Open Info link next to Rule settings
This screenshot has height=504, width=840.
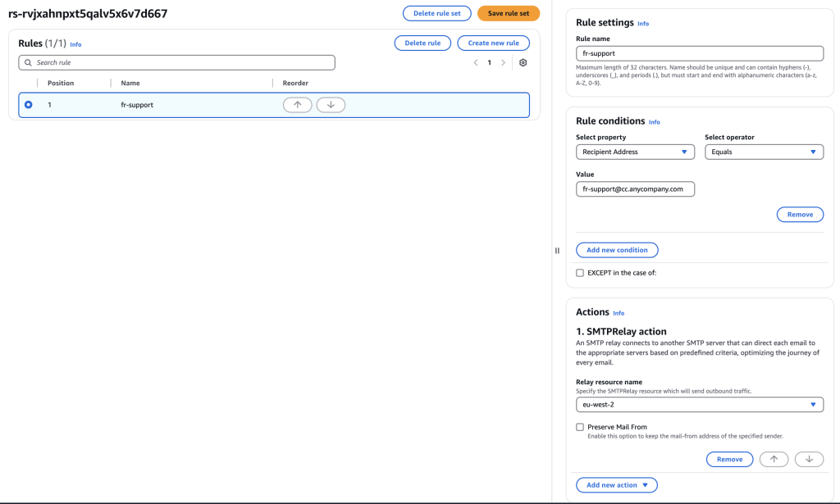[643, 24]
